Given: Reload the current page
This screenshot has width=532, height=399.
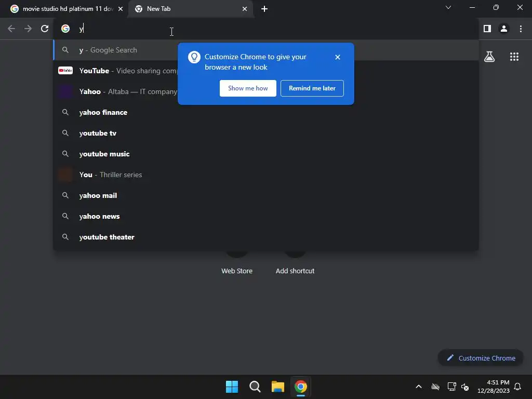Looking at the screenshot, I should click(x=45, y=29).
